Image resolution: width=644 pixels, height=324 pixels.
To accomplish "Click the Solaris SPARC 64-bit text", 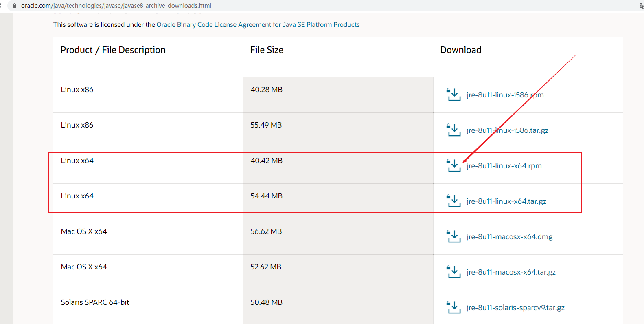I will [x=95, y=302].
